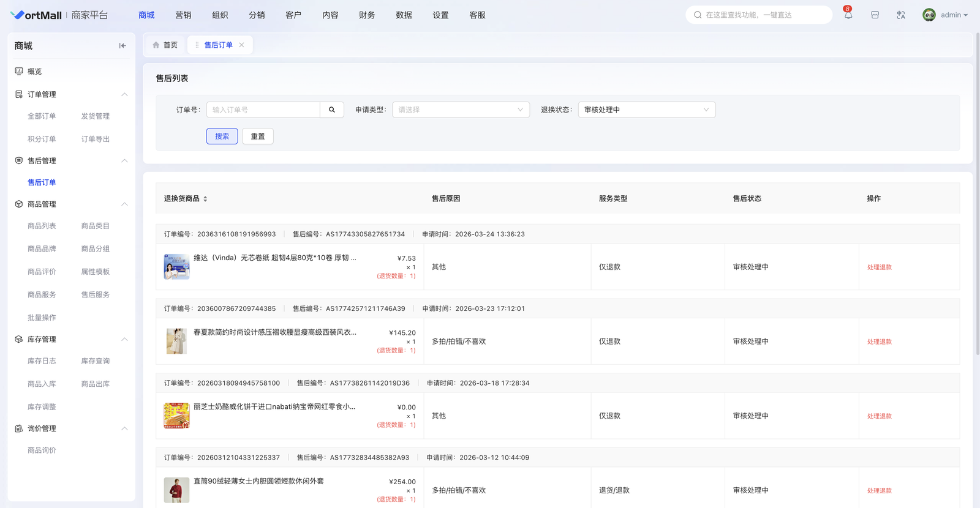980x508 pixels.
Task: Collapse the 库存管理 sidebar section
Action: [x=124, y=340]
